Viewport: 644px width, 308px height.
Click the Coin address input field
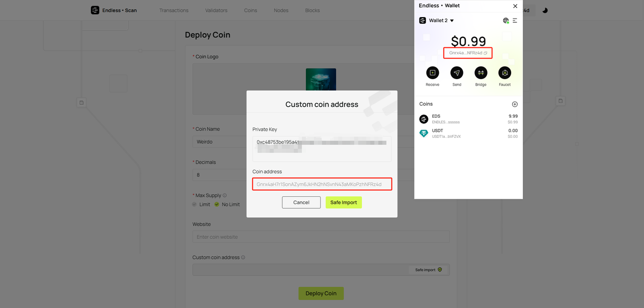321,184
